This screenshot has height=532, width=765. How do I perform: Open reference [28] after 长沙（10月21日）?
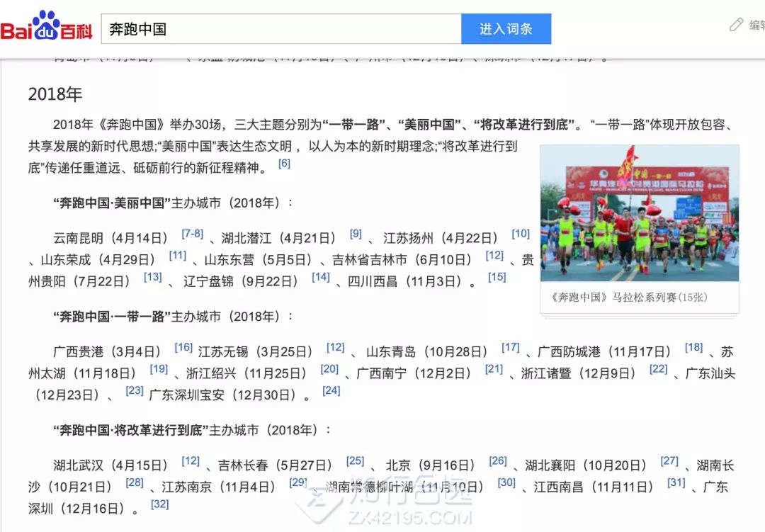135,482
